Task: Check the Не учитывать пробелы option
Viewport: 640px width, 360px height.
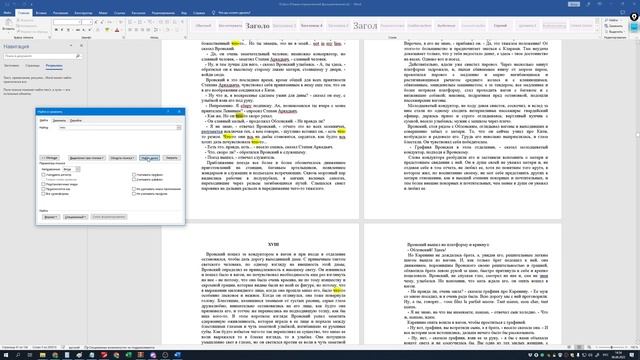Action: click(134, 194)
